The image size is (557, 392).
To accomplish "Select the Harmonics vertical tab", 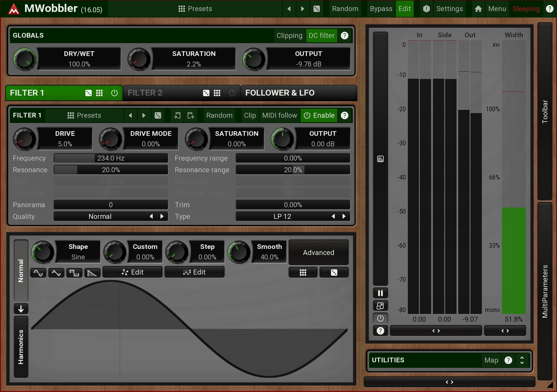I will (21, 347).
